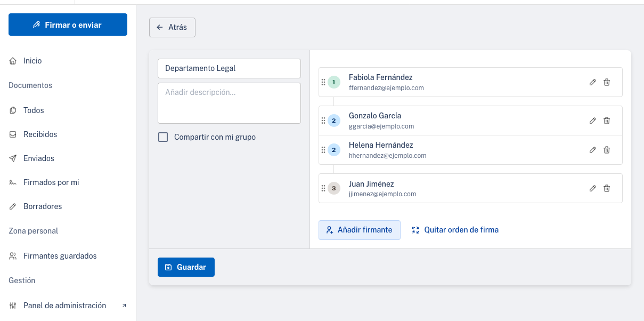Trash Juan Jiménez signer entry
The height and width of the screenshot is (321, 644).
pyautogui.click(x=606, y=188)
